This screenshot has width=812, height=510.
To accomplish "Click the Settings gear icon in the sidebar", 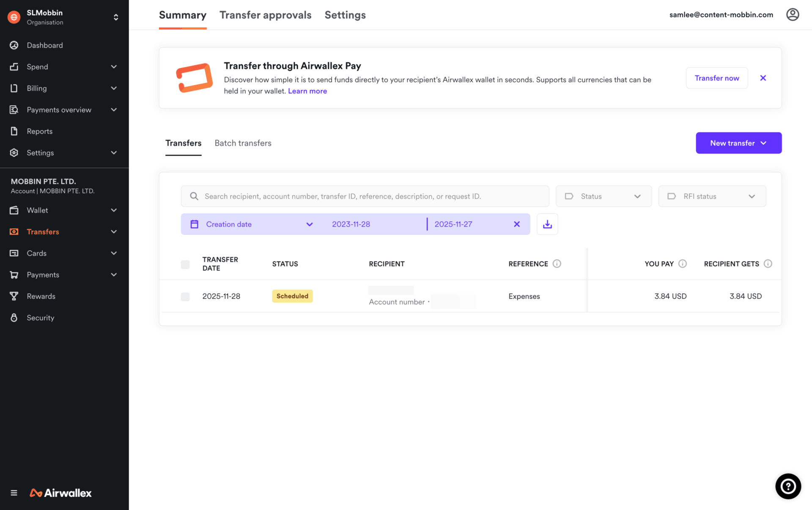I will point(14,153).
